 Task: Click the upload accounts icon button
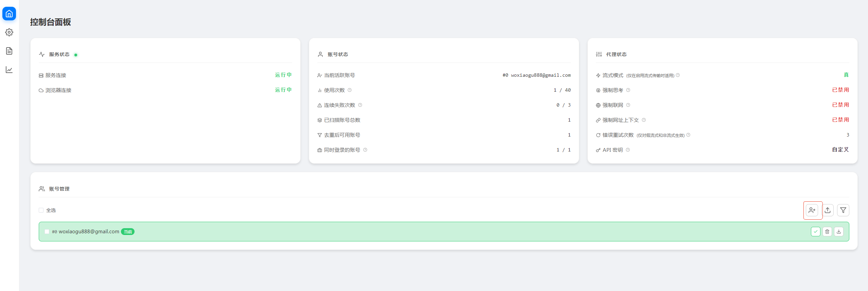coord(828,210)
